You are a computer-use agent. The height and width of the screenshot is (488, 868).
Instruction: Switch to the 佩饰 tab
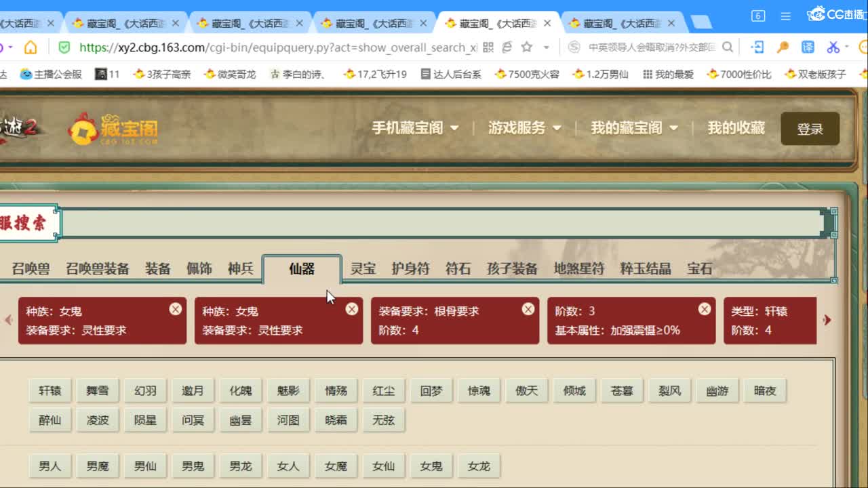tap(199, 268)
